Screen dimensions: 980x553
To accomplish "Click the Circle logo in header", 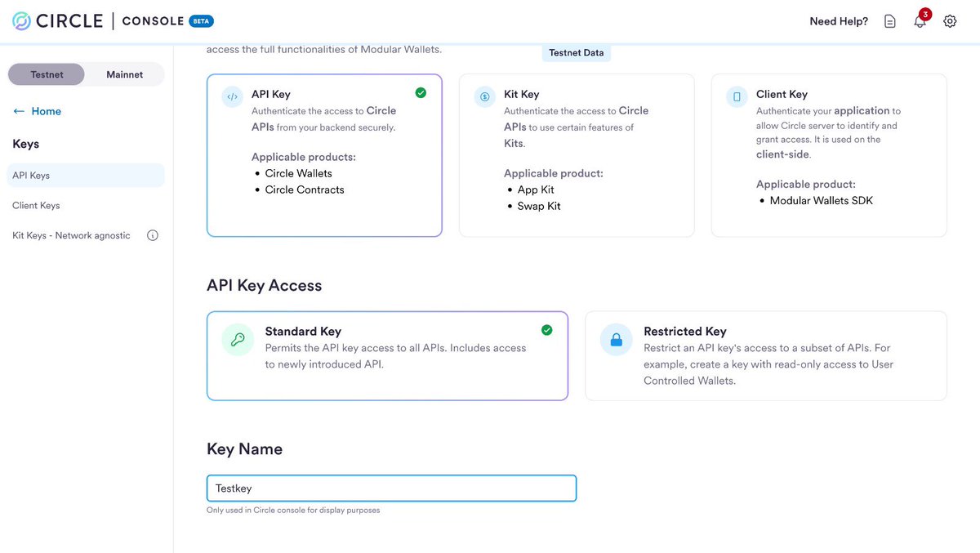I will (x=58, y=21).
